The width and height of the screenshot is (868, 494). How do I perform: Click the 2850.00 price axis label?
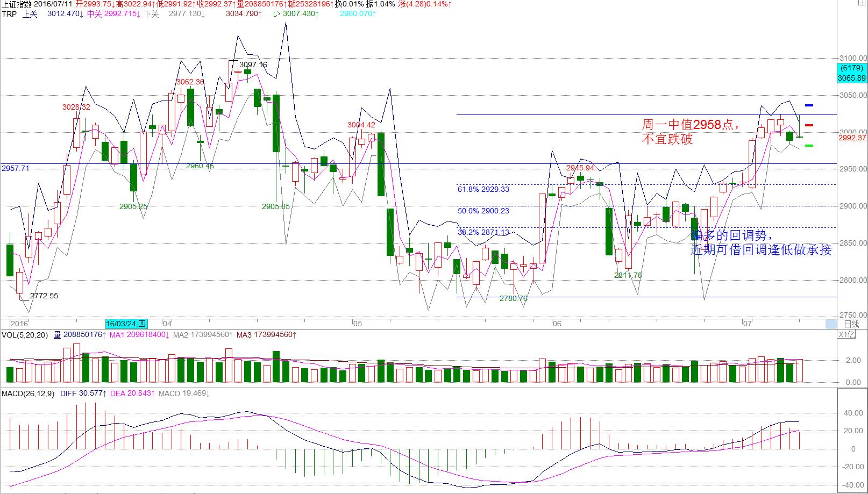853,243
